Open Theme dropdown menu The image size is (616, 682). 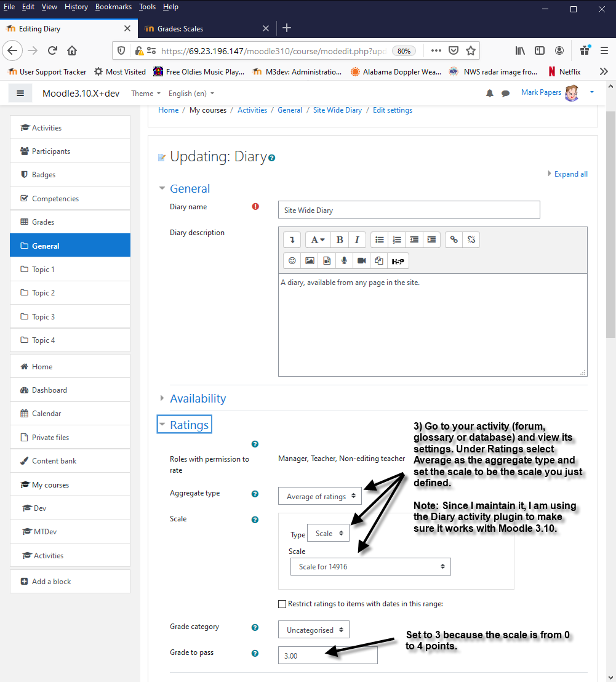(146, 94)
